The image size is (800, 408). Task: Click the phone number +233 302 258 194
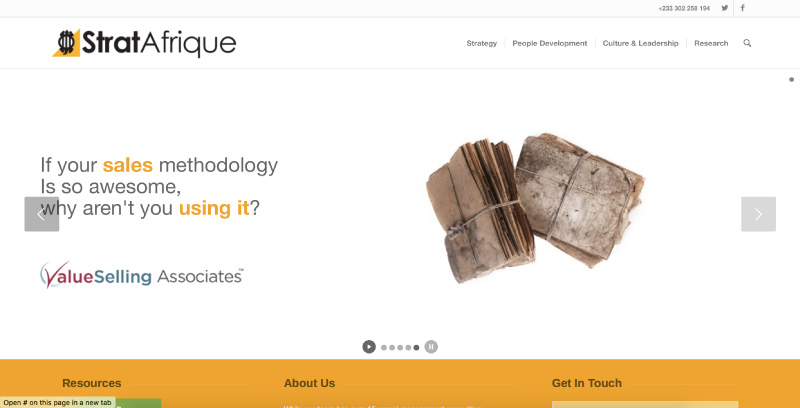tap(684, 8)
